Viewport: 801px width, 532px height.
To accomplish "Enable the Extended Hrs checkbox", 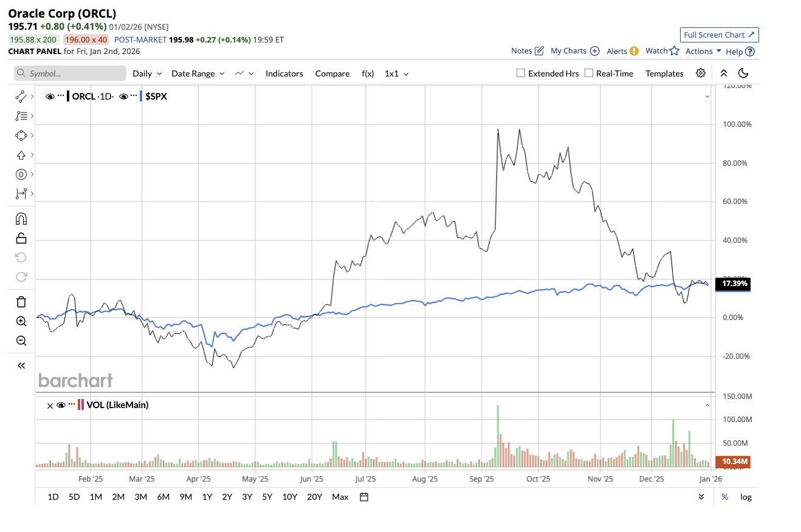I will 521,73.
